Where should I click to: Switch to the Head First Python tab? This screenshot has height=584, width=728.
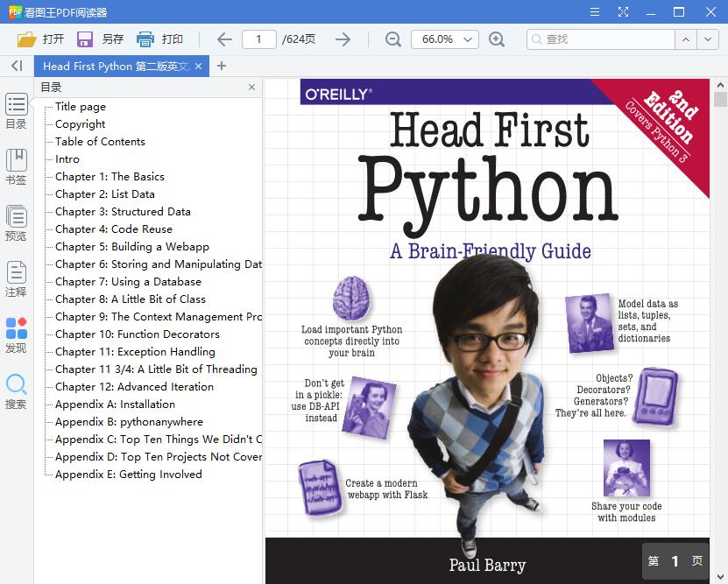pyautogui.click(x=116, y=67)
